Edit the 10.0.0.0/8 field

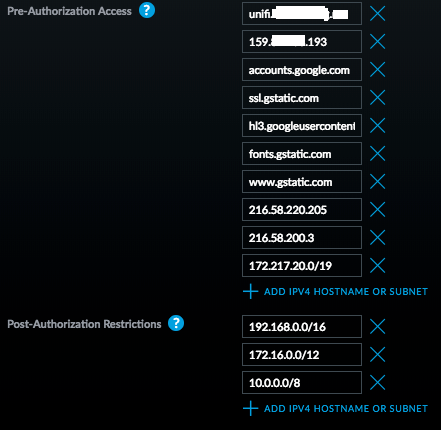302,382
